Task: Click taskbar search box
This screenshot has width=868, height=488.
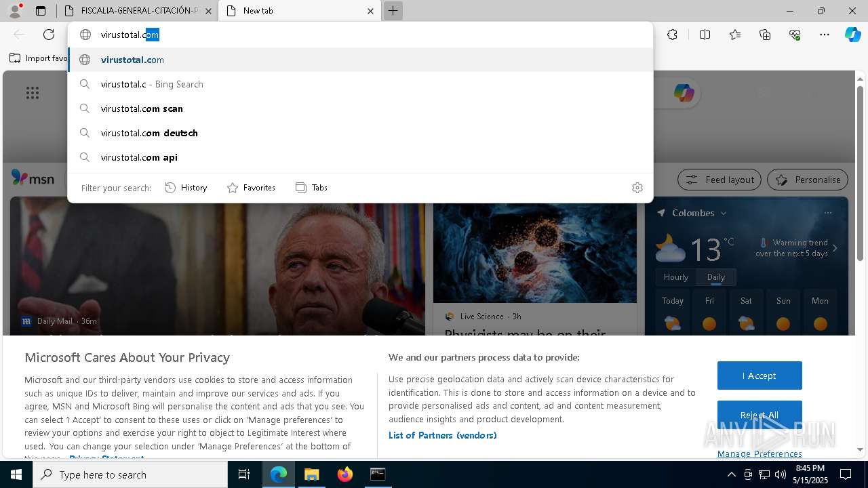Action: coord(130,474)
